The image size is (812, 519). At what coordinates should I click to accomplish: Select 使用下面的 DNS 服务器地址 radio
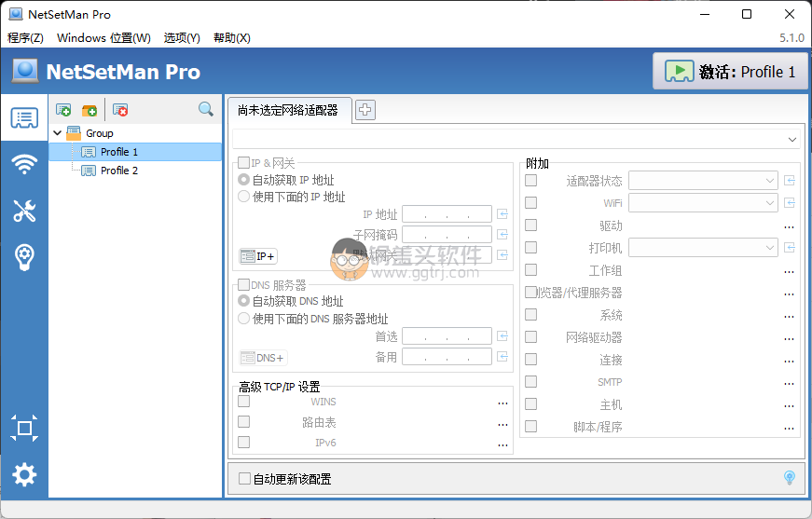(244, 319)
